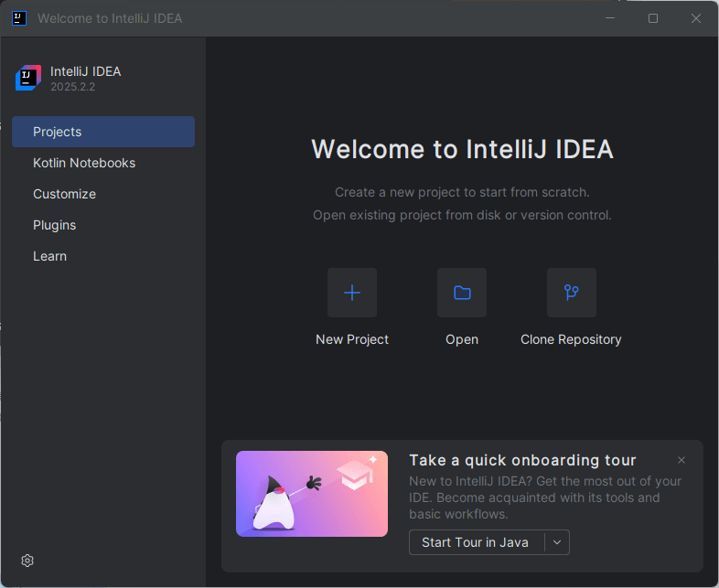Minimize the Welcome to IntelliJ IDEA window
The image size is (719, 588).
[x=610, y=18]
